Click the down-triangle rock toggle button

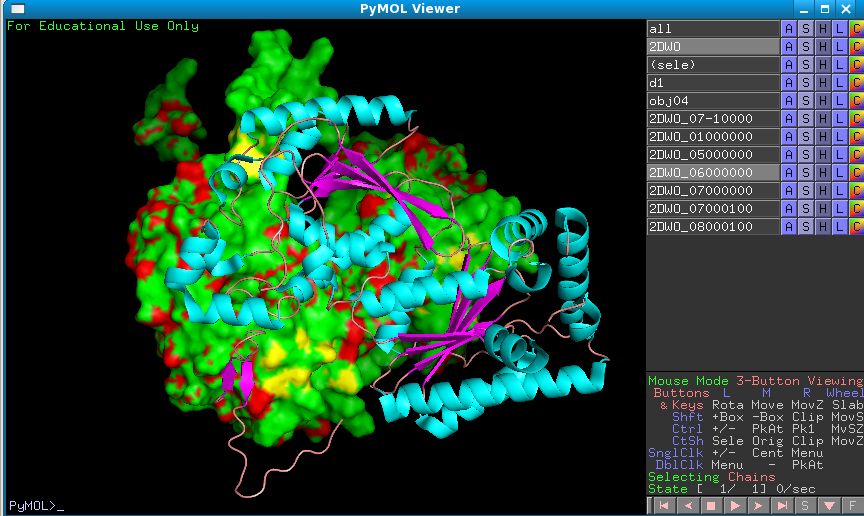click(829, 506)
